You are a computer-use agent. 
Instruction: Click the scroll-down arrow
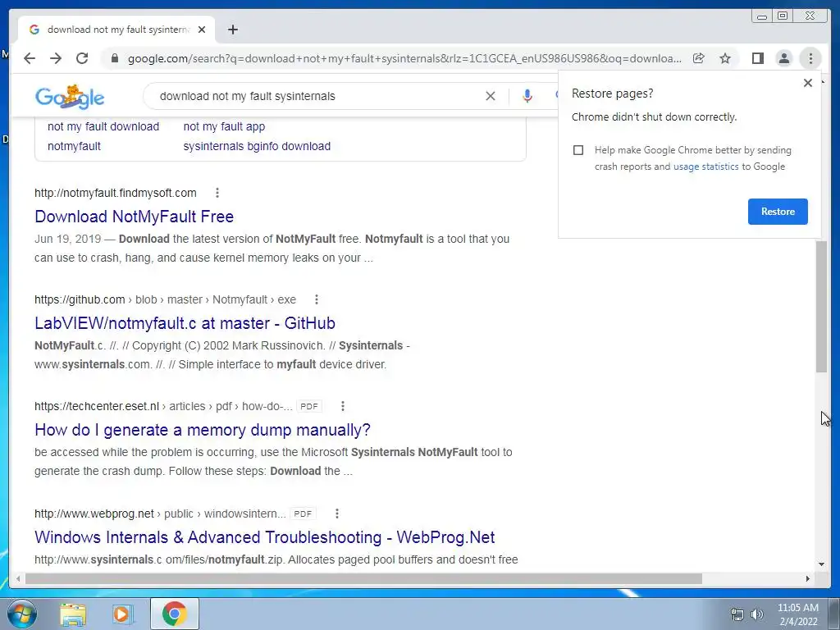pos(821,564)
